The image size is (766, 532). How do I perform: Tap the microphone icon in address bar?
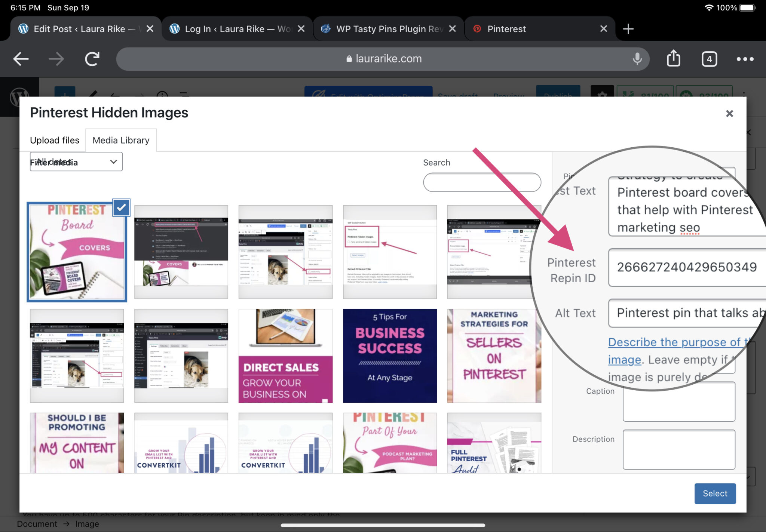(637, 59)
